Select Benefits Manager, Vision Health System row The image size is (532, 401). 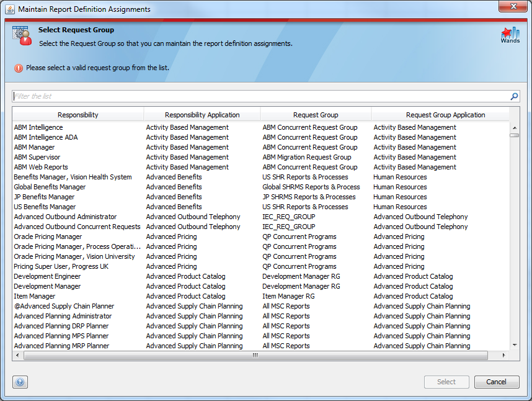tap(260, 177)
